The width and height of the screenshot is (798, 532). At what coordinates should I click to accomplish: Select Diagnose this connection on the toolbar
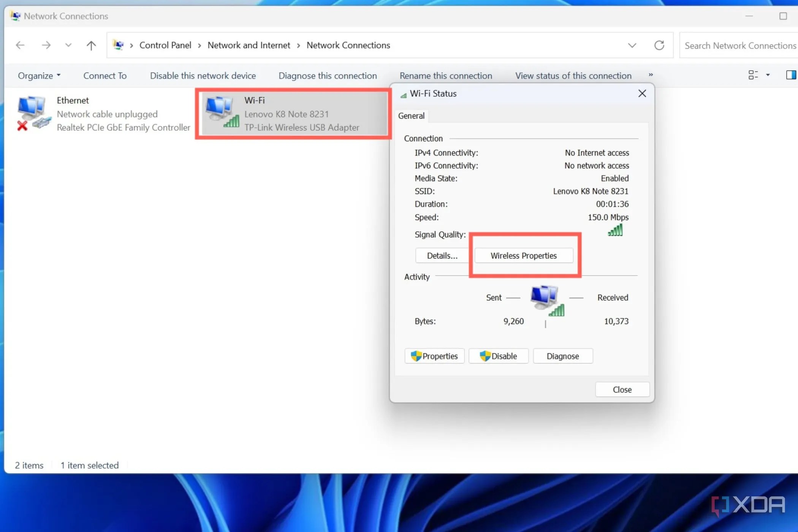click(x=328, y=75)
